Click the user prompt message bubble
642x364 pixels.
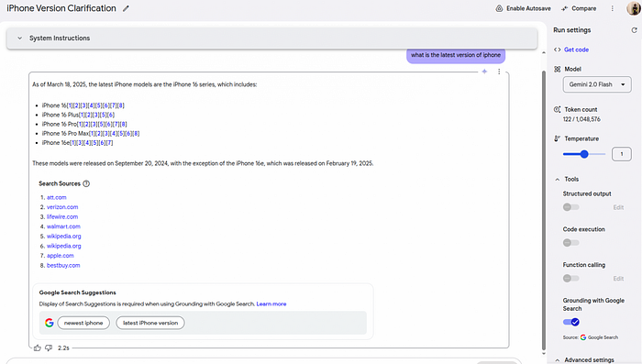[x=456, y=55]
